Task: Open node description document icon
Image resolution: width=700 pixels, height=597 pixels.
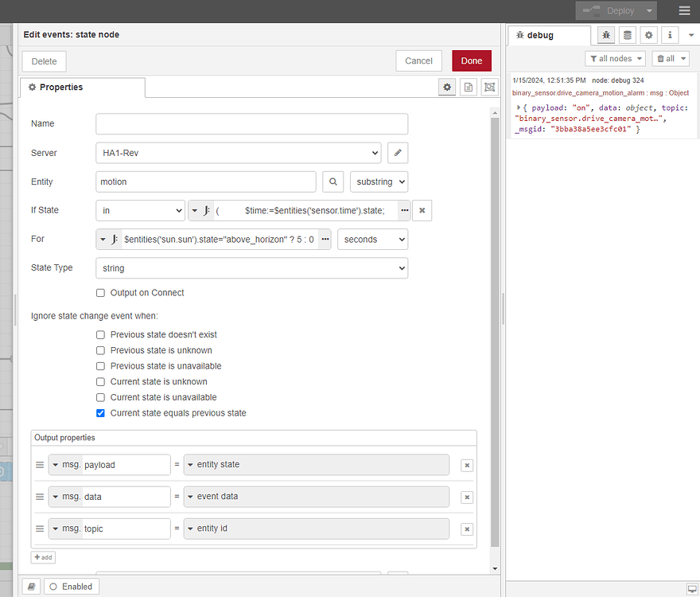Action: pyautogui.click(x=469, y=87)
